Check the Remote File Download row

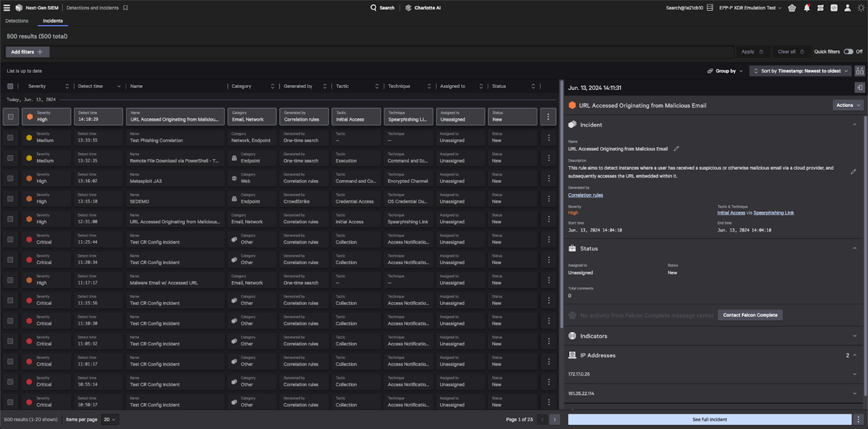tap(10, 158)
